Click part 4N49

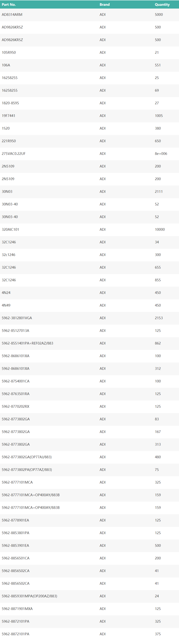6,305
